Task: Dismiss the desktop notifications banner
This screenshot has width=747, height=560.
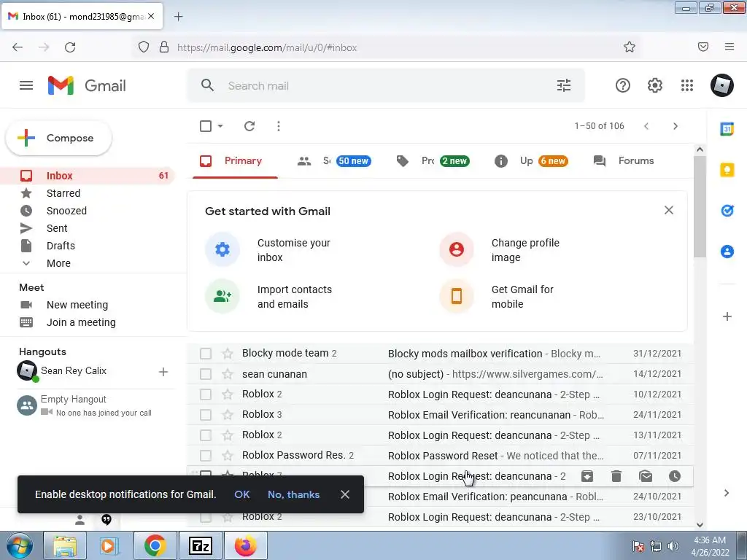Action: pyautogui.click(x=345, y=494)
